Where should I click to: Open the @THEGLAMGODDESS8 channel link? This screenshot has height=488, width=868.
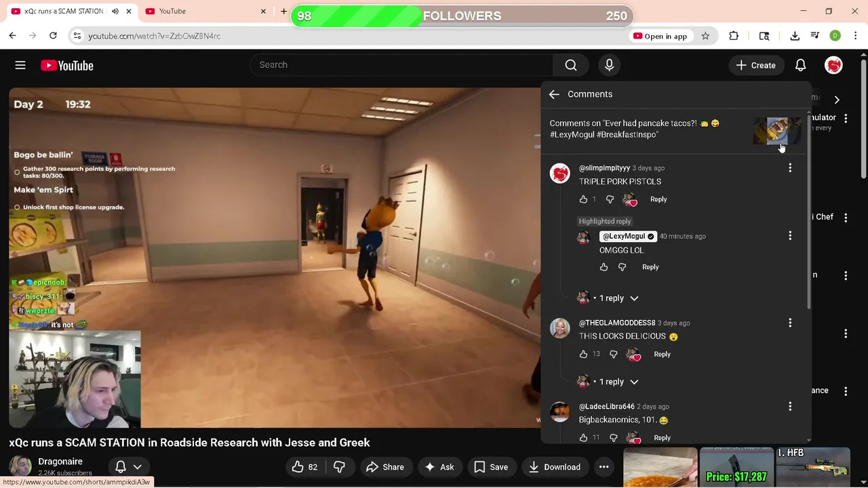pos(617,323)
